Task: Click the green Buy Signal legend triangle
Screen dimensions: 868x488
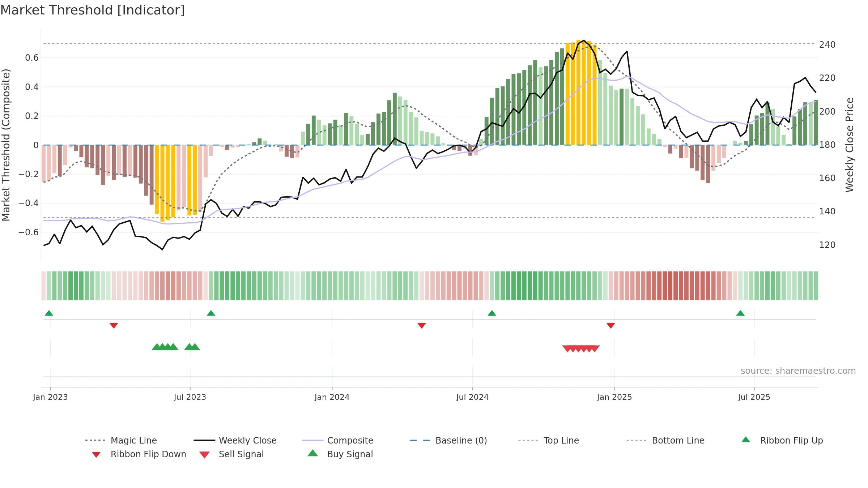Action: click(313, 453)
